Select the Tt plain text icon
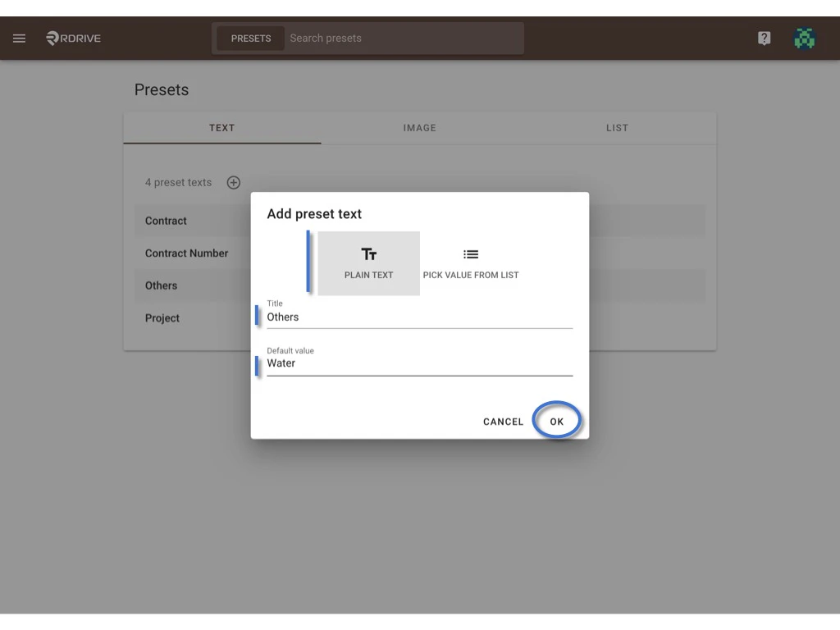Viewport: 840px width, 630px height. coord(368,253)
